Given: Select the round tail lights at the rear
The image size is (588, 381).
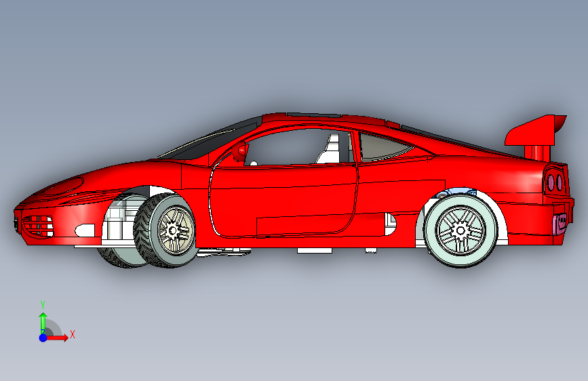Looking at the screenshot, I should (555, 182).
